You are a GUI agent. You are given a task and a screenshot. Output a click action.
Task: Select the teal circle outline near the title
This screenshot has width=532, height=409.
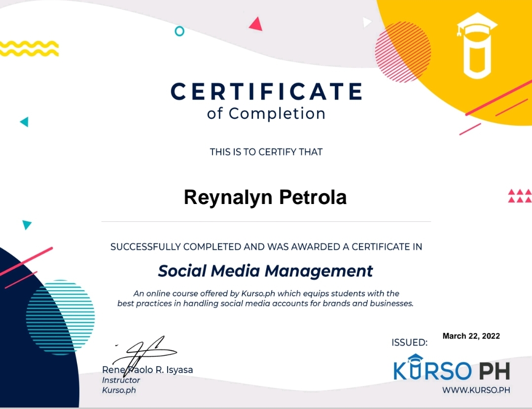tap(178, 31)
